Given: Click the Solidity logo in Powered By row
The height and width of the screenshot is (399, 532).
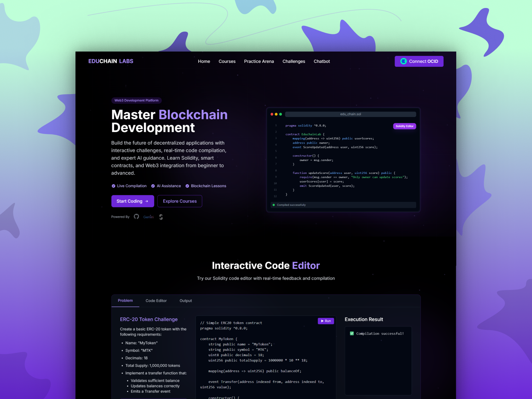Looking at the screenshot, I should tap(161, 217).
